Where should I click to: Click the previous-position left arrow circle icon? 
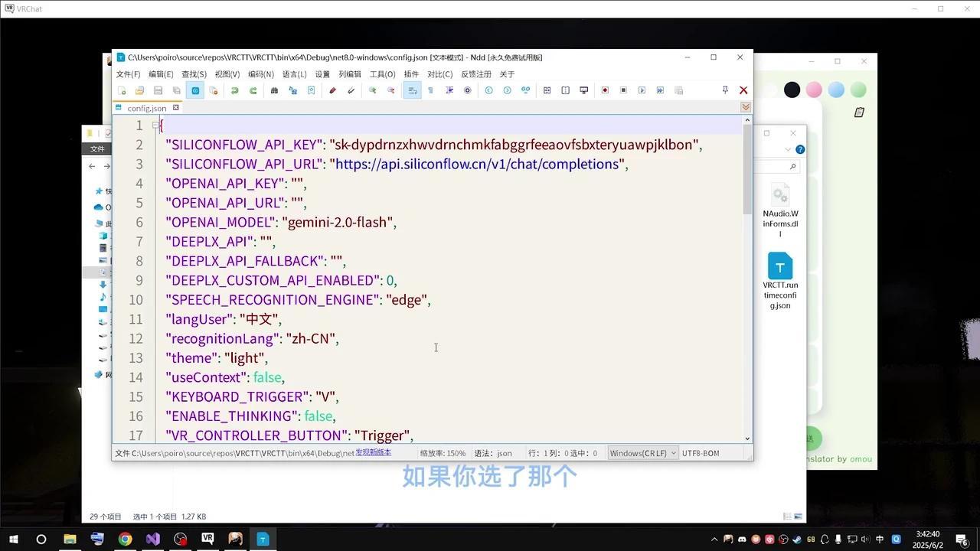488,90
